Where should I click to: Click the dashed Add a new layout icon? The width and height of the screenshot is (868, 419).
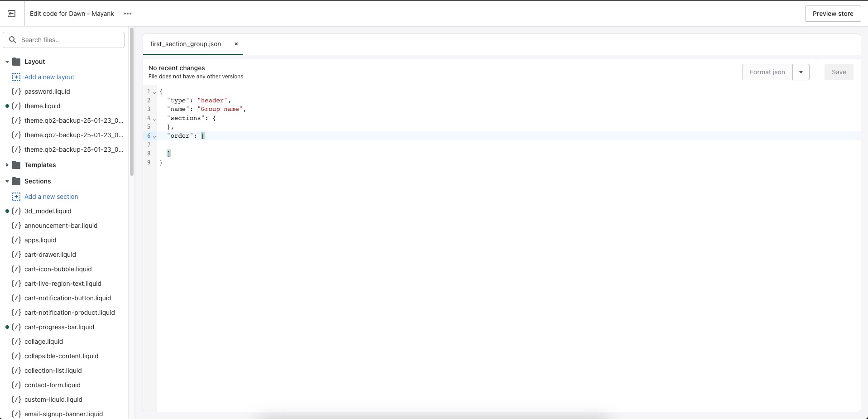[x=17, y=77]
